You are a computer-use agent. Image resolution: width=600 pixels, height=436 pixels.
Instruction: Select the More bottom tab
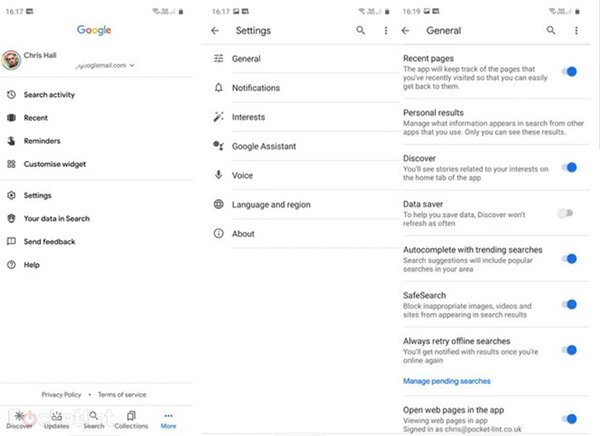(168, 421)
